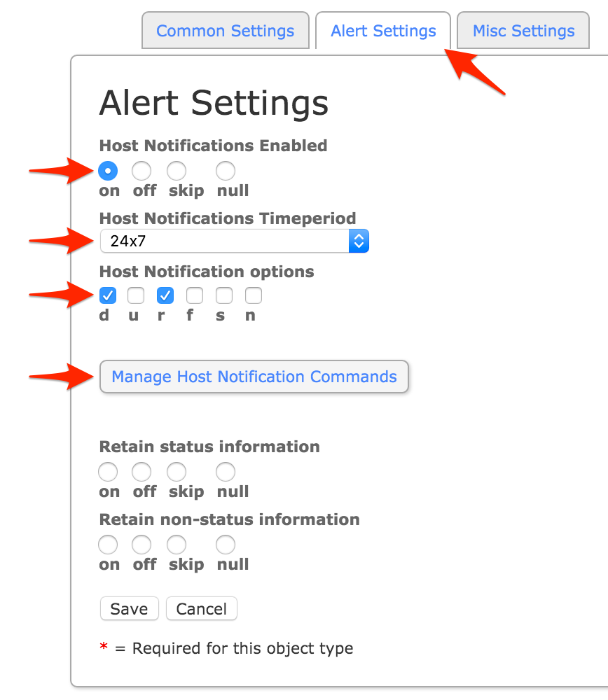Set Retain non-status information to 'off'

141,545
